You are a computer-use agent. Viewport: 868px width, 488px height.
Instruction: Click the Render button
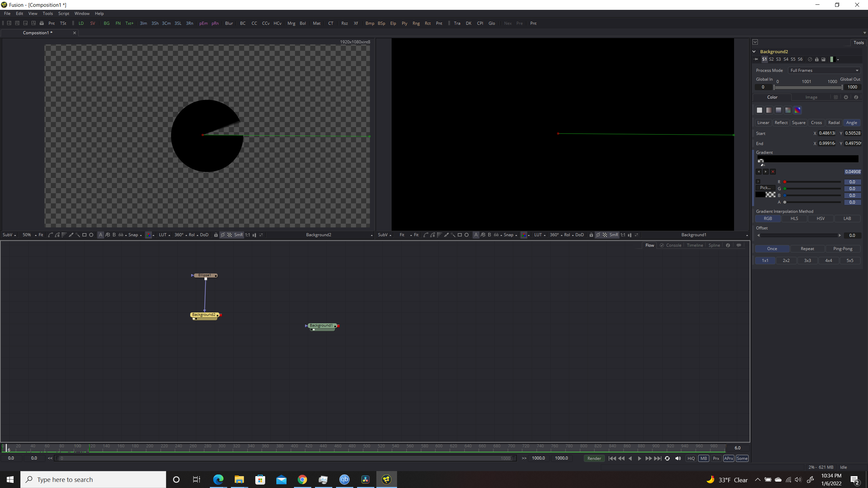[x=594, y=459]
